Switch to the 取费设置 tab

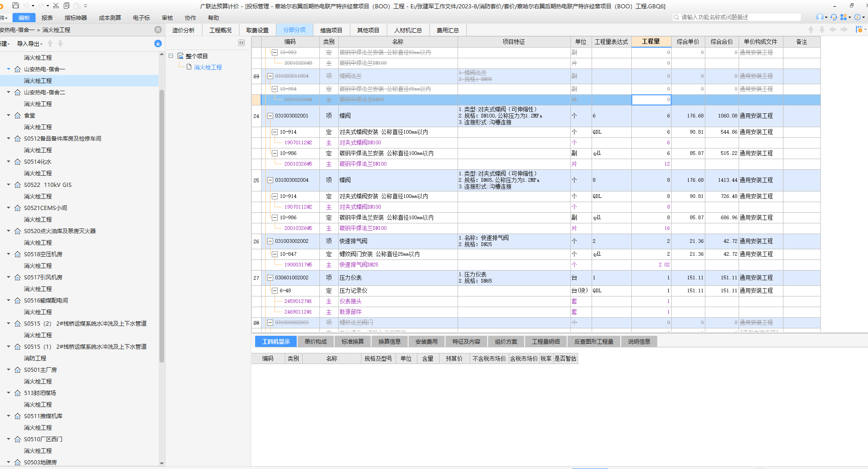[x=257, y=30]
